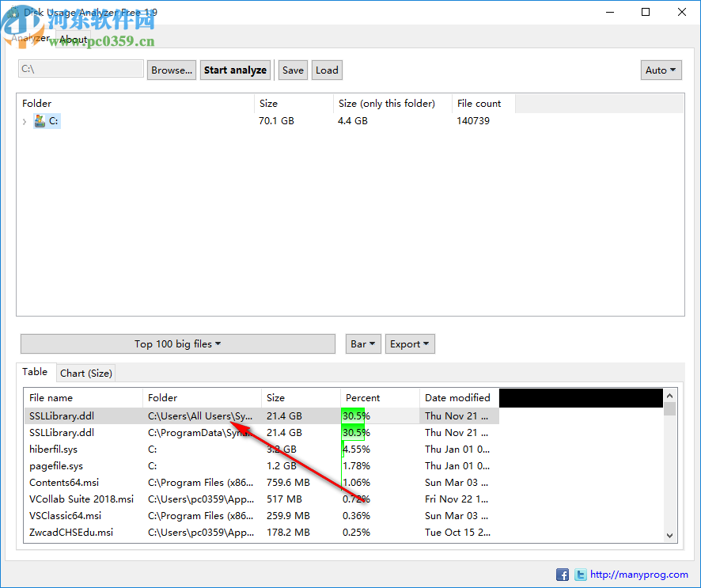The height and width of the screenshot is (588, 701).
Task: Click the Start analyze button
Action: tap(235, 70)
